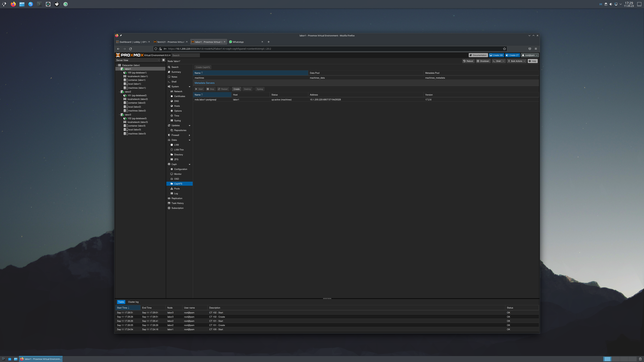The image size is (644, 362).
Task: Open ZFS disks section
Action: 176,159
